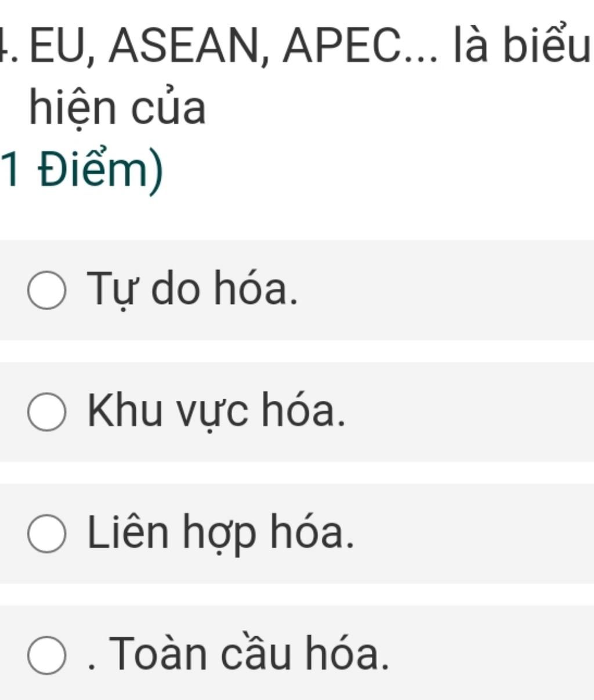The height and width of the screenshot is (700, 594).
Task: Click the words 'là biểu' in the question
Action: pyautogui.click(x=521, y=45)
